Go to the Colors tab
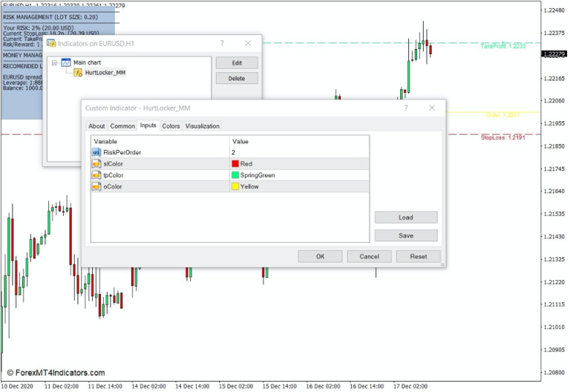Viewport: 570px width, 392px height. click(x=171, y=126)
